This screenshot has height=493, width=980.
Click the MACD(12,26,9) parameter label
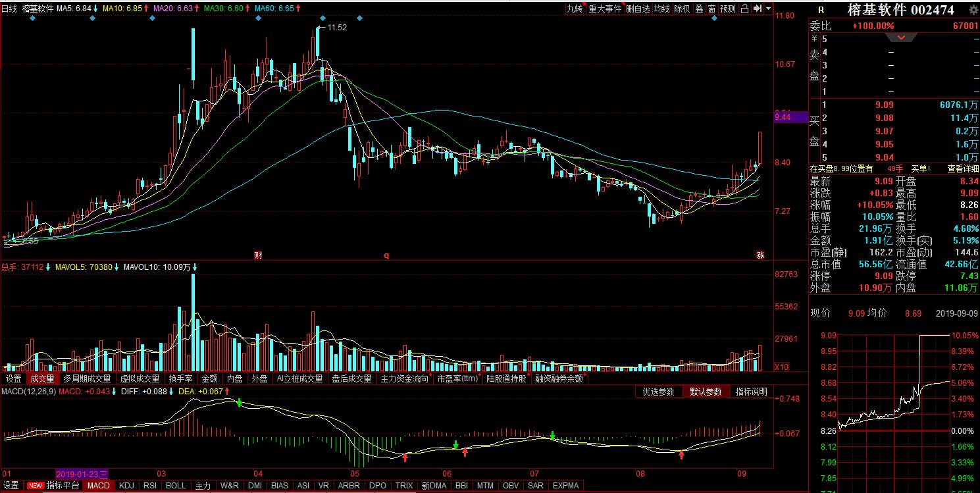tap(28, 392)
